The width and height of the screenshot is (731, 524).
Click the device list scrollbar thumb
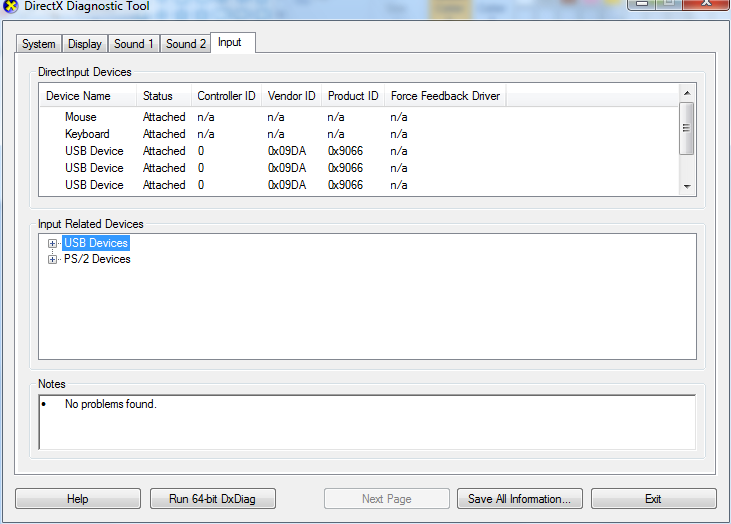[687, 128]
